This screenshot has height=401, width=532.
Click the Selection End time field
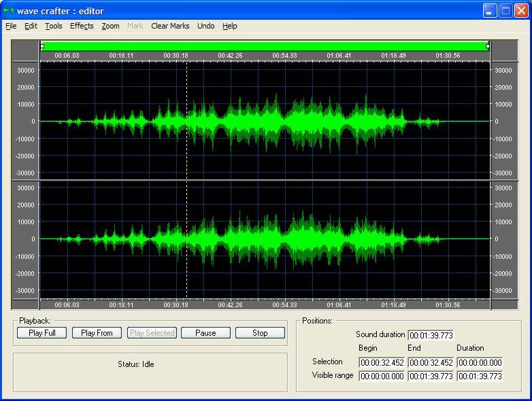tap(430, 363)
